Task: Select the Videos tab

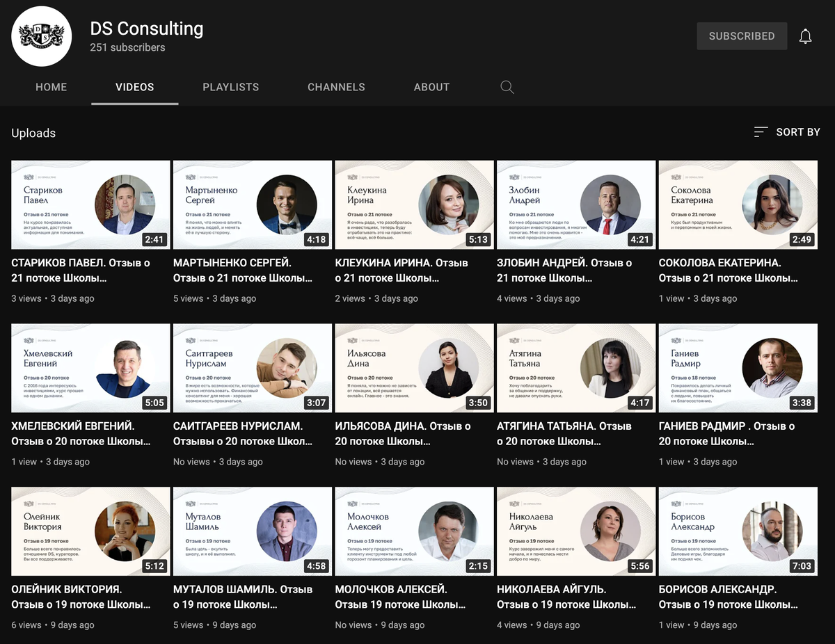Action: pos(135,87)
